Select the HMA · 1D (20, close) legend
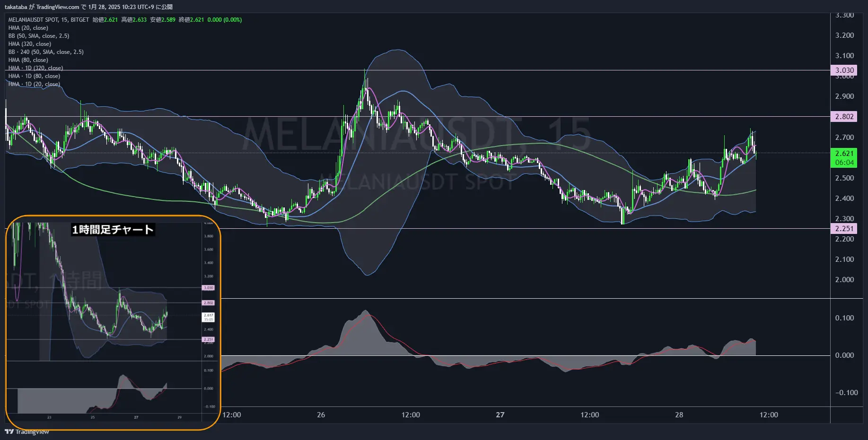Screen dimensions: 868x440 click(x=34, y=84)
